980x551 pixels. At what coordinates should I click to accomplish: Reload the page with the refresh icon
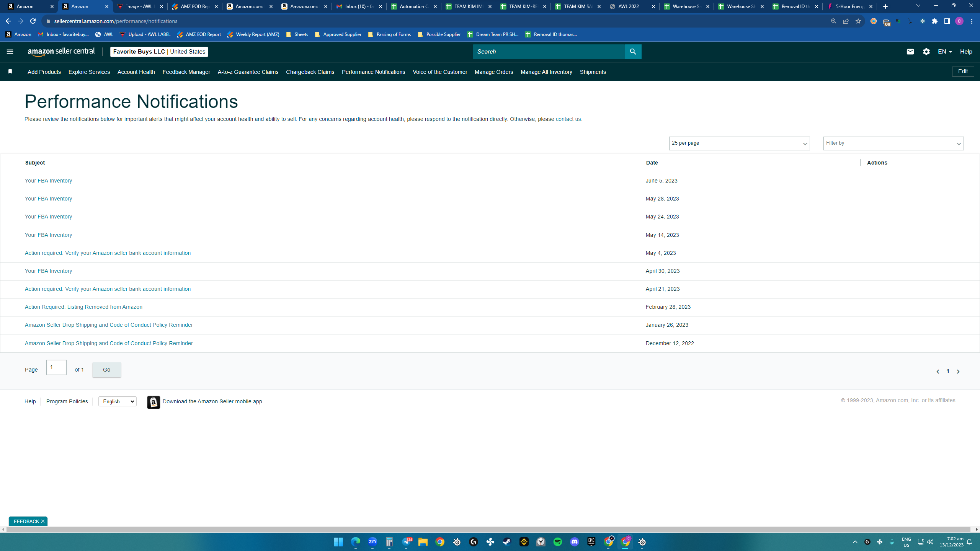click(33, 21)
